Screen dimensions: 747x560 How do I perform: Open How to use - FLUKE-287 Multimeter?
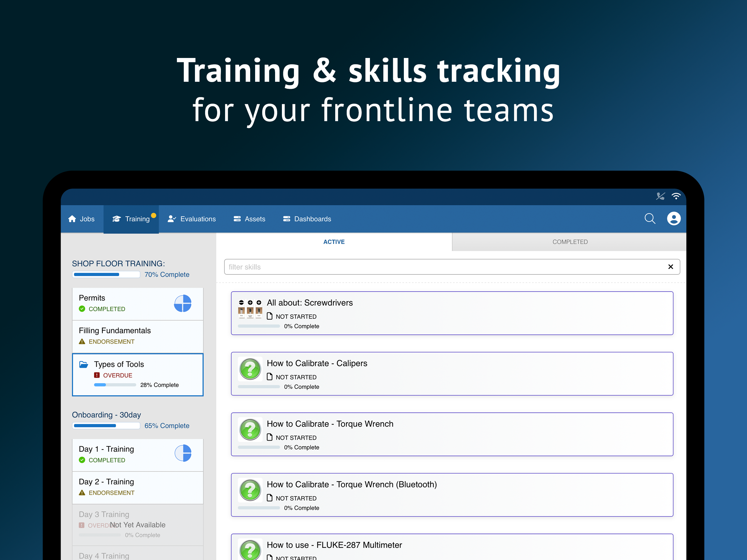click(452, 547)
